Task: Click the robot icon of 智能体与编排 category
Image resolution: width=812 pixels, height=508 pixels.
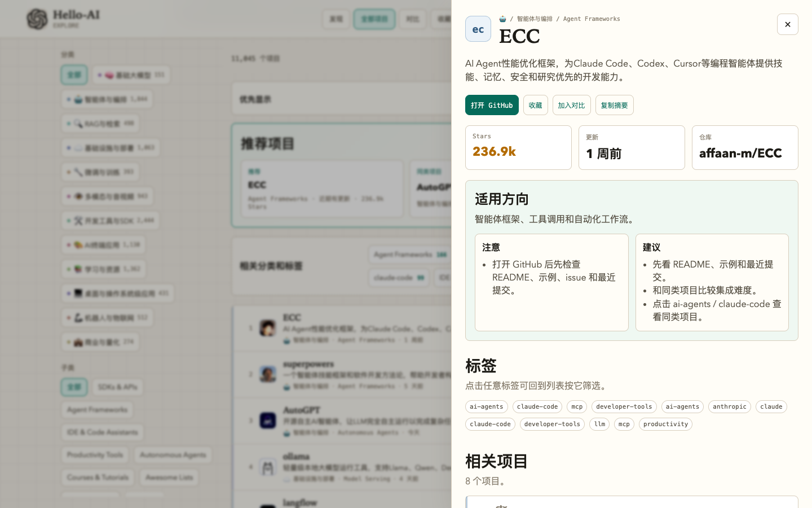Action: [x=78, y=99]
